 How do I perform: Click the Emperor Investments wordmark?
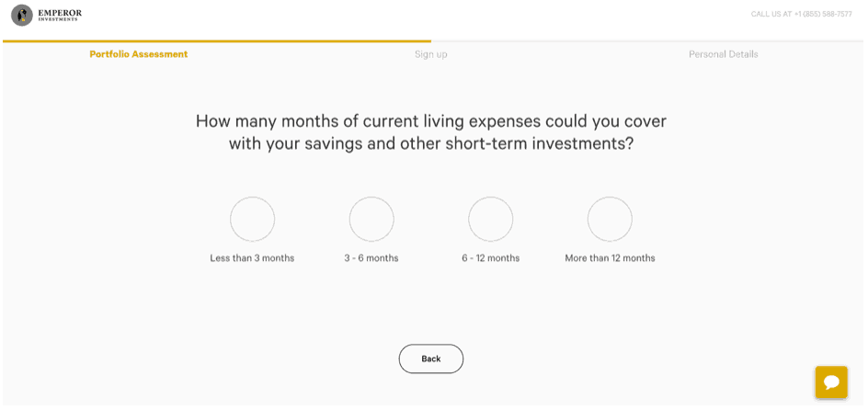(61, 15)
